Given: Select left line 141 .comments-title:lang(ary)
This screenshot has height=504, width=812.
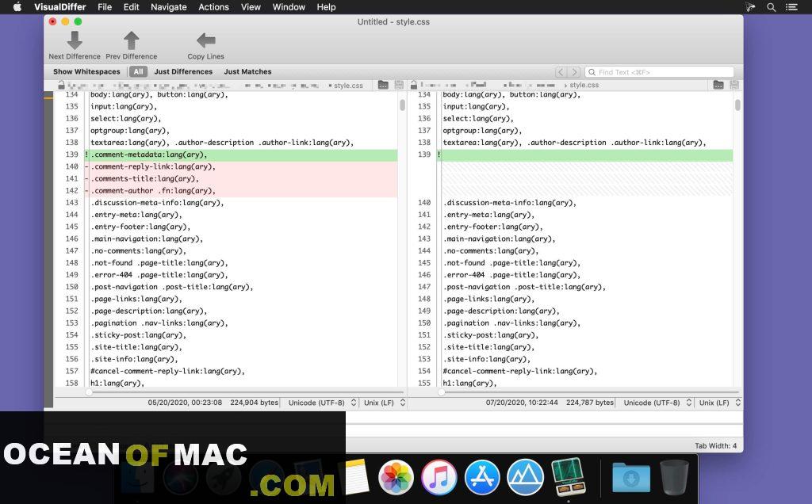Looking at the screenshot, I should tap(241, 178).
